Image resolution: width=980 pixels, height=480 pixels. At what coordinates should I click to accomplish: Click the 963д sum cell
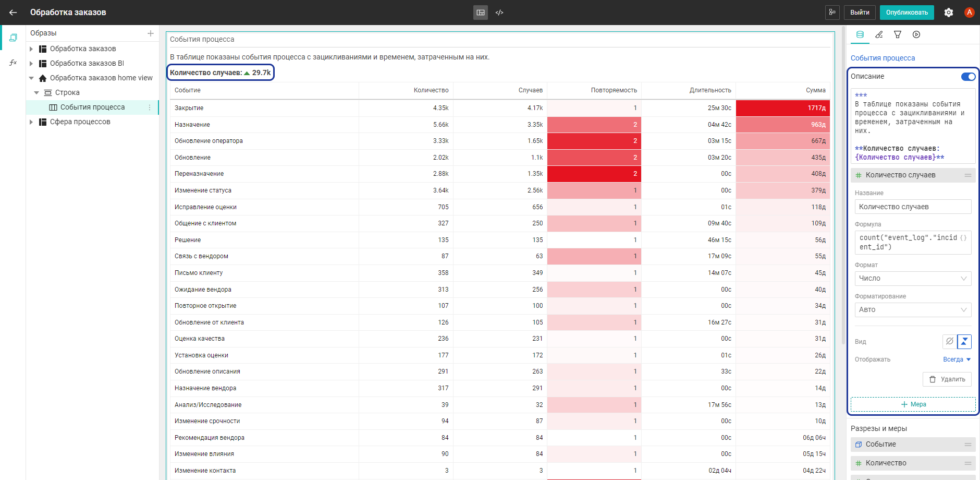tap(783, 125)
